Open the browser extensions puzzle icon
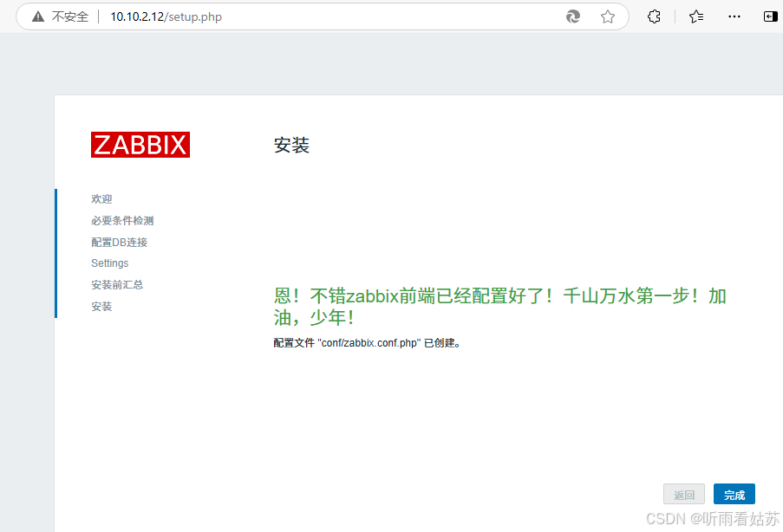Viewport: 783px width, 532px height. coord(654,16)
